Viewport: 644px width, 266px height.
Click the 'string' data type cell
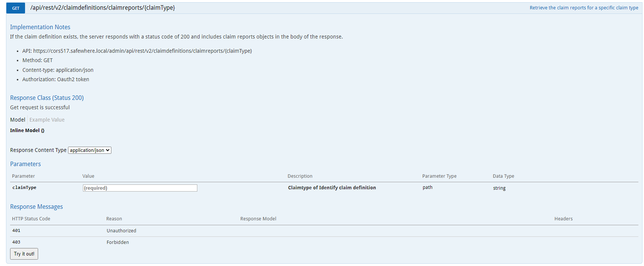pyautogui.click(x=499, y=188)
